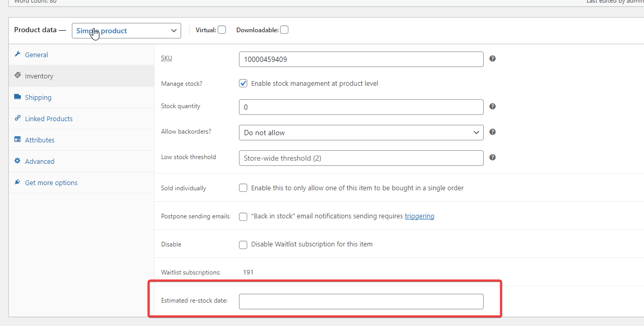Open the Shipping tab
644x326 pixels.
38,97
